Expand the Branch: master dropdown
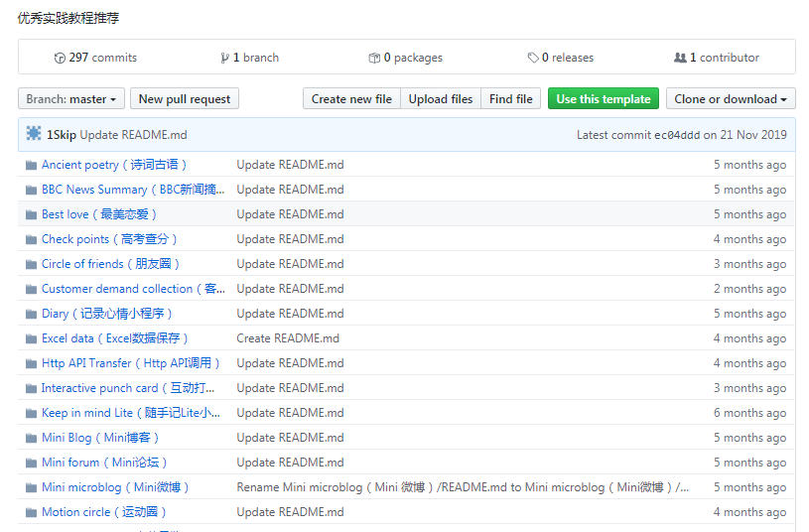 (x=71, y=98)
